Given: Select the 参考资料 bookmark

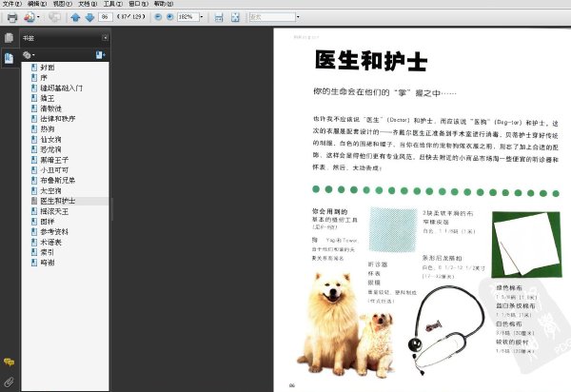Looking at the screenshot, I should pos(54,231).
